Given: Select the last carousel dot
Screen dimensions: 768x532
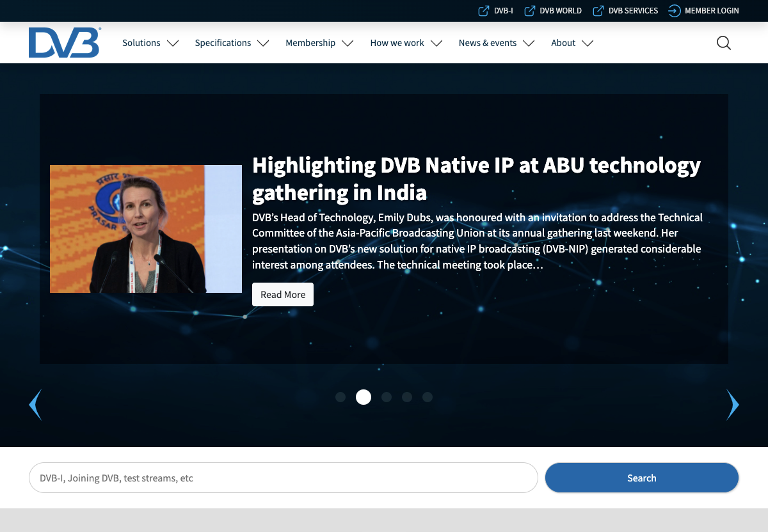Looking at the screenshot, I should (x=428, y=397).
